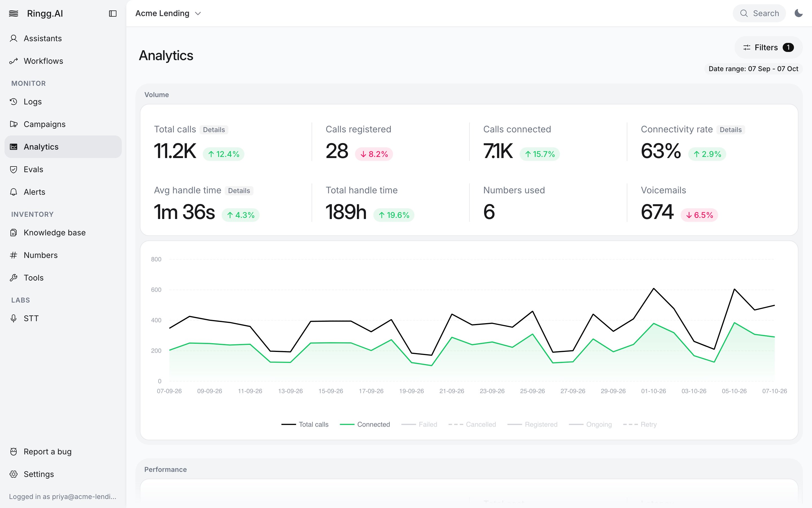Open Details for Connectivity rate
812x508 pixels.
[x=731, y=130]
